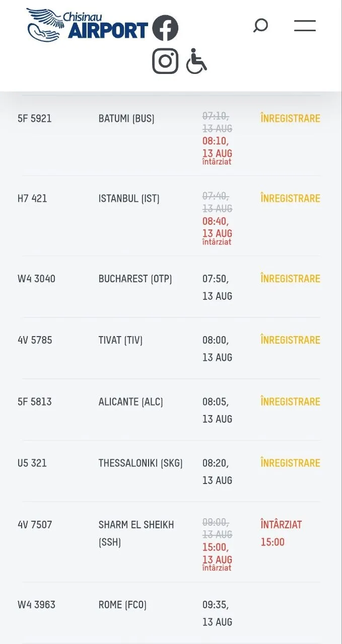Open the Sharm El Sheikh (SSH) destination
The image size is (342, 644).
(x=136, y=533)
